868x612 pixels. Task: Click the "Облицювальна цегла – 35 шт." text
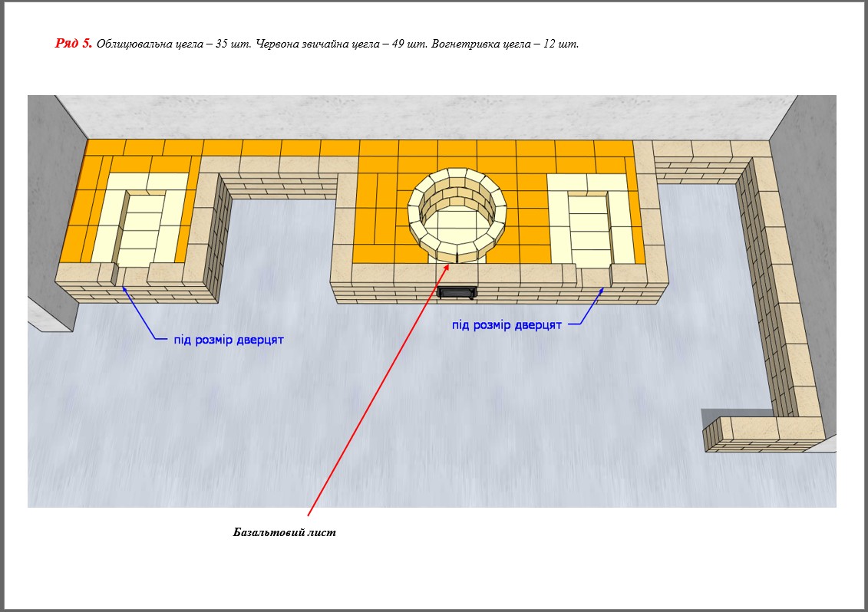tap(173, 44)
